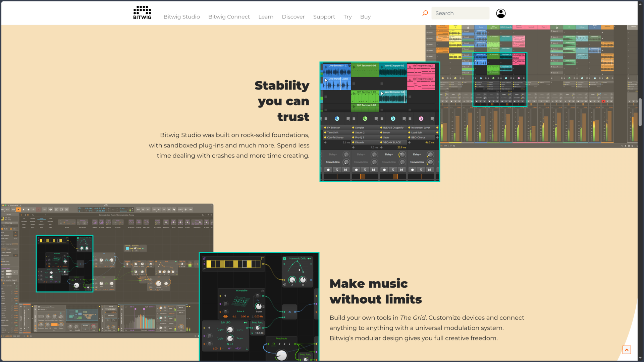Open the Support menu
The image size is (644, 362).
pos(324,17)
